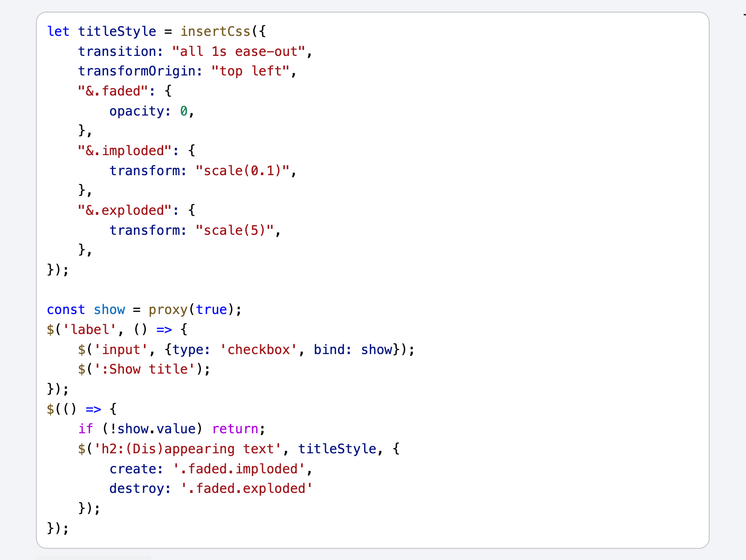Click the "scale(5)" string
746x560 pixels.
[235, 230]
